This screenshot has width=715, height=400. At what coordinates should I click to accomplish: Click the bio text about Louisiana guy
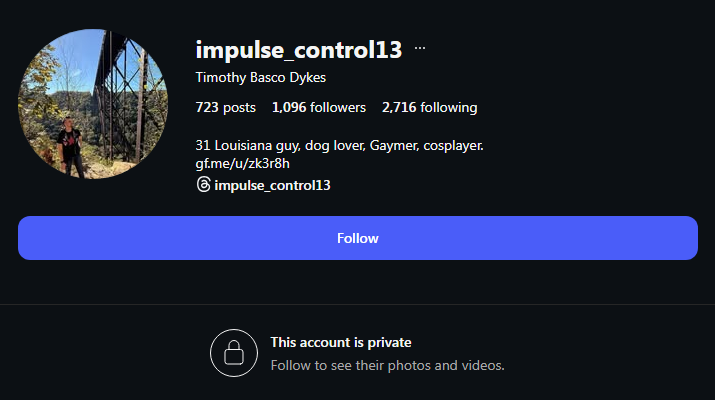pyautogui.click(x=340, y=145)
